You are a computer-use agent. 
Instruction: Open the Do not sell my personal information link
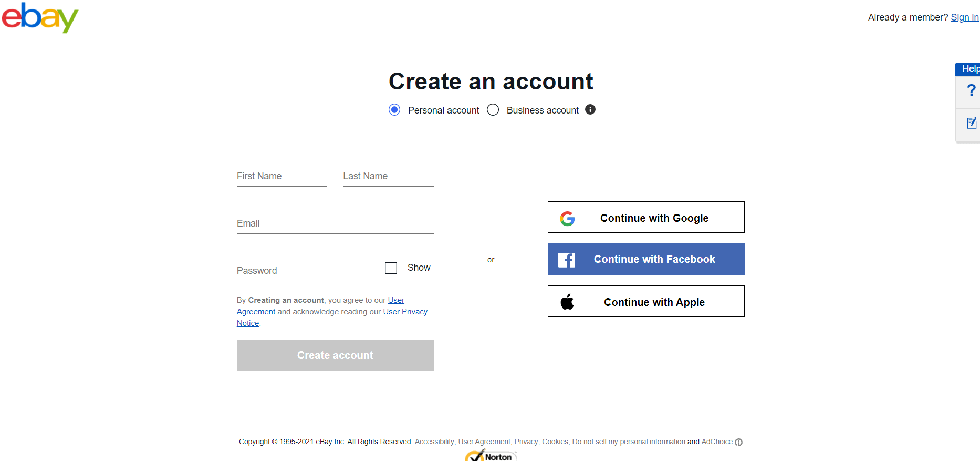pyautogui.click(x=628, y=442)
